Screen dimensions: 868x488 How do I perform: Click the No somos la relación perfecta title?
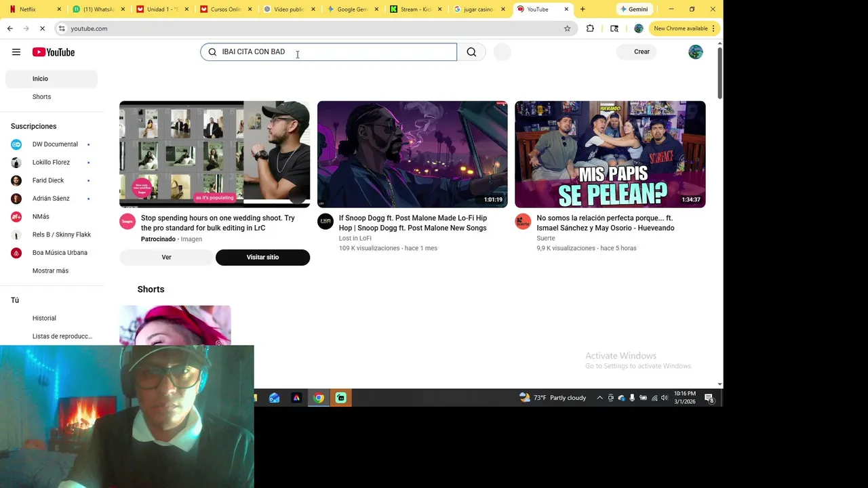pyautogui.click(x=605, y=223)
